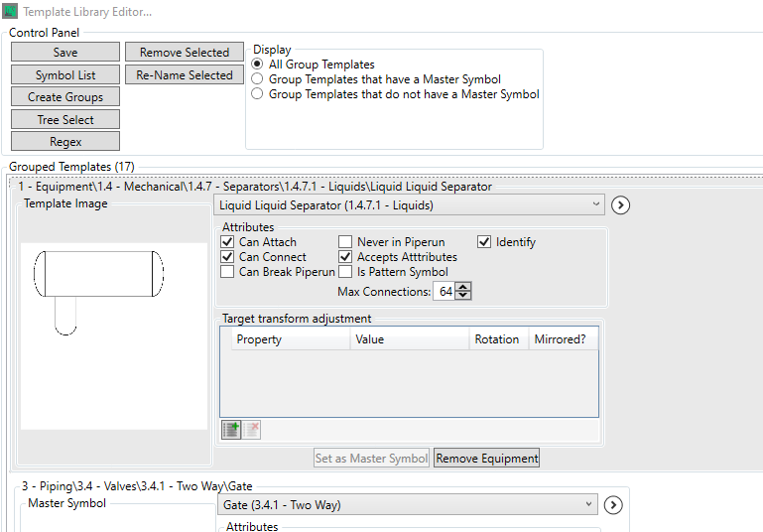This screenshot has height=532, width=763.
Task: Uncheck the Can Attach checkbox
Action: (228, 242)
